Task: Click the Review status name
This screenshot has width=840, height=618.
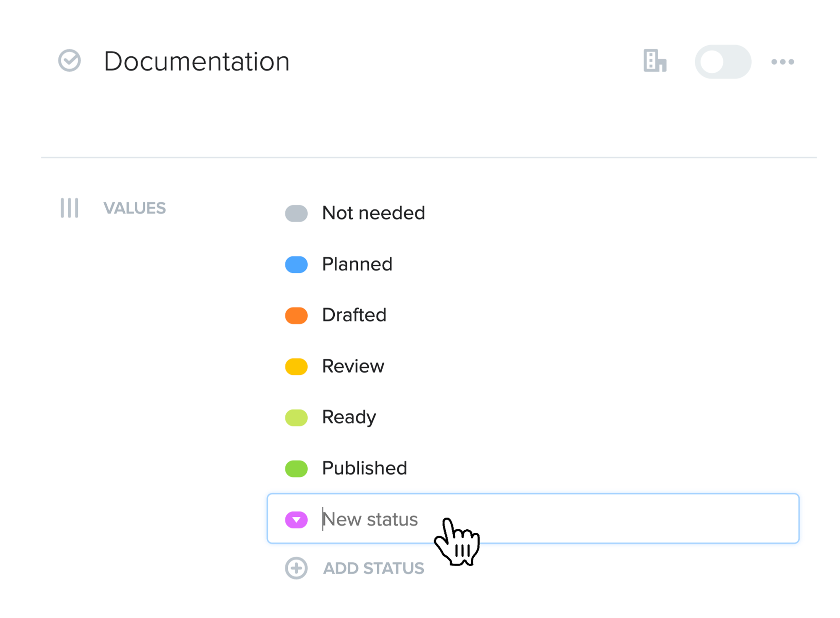Action: pyautogui.click(x=353, y=366)
